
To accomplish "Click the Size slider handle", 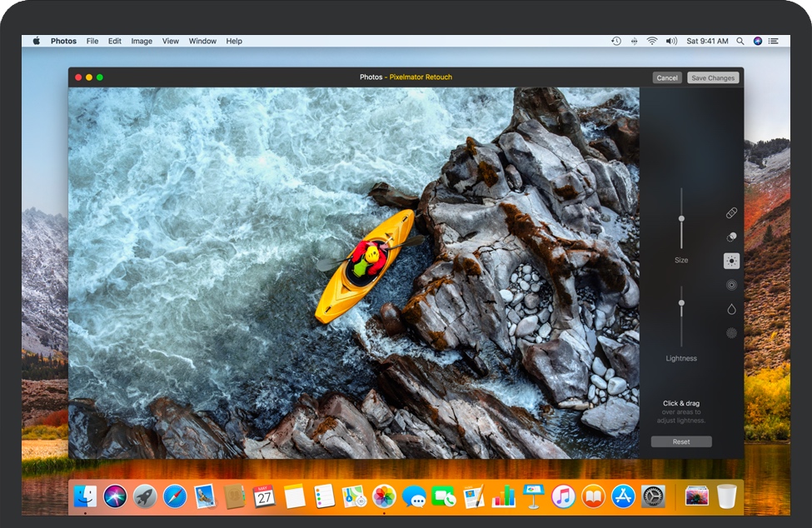I will click(681, 218).
